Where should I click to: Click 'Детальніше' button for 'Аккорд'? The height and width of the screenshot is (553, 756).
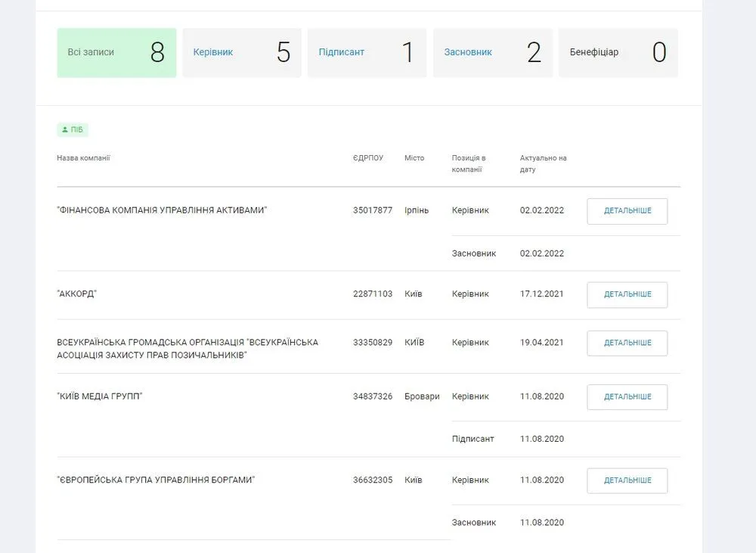[x=627, y=294]
